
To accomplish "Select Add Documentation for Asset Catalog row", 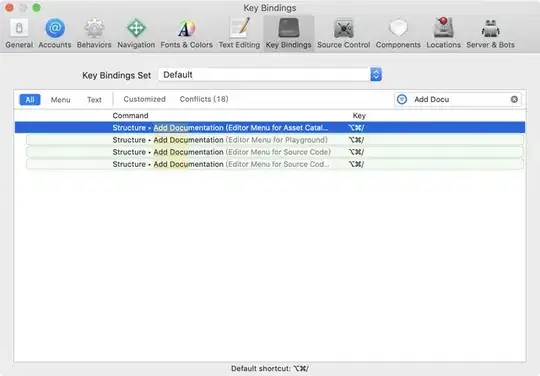I will pos(270,128).
